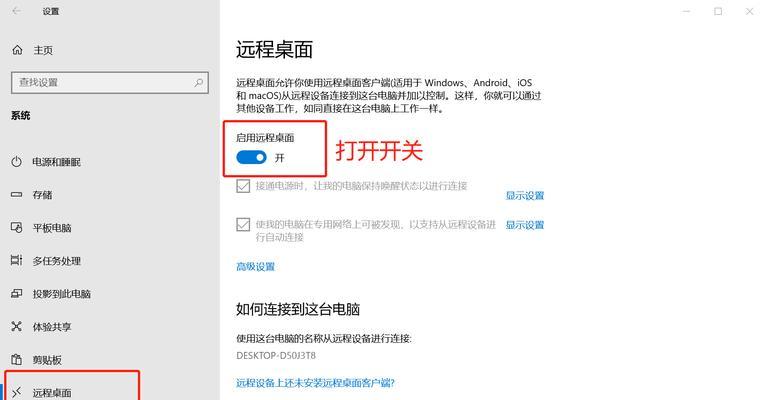Viewport: 766px width, 400px height.
Task: Open Advanced settings (高级设置) link
Action: tap(255, 267)
